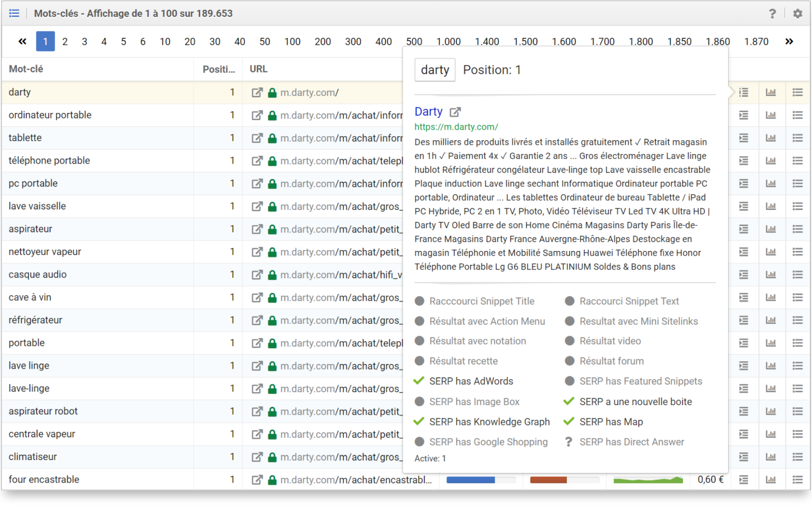Open chart history icon for pc portable row
Image resolution: width=812 pixels, height=507 pixels.
771,183
